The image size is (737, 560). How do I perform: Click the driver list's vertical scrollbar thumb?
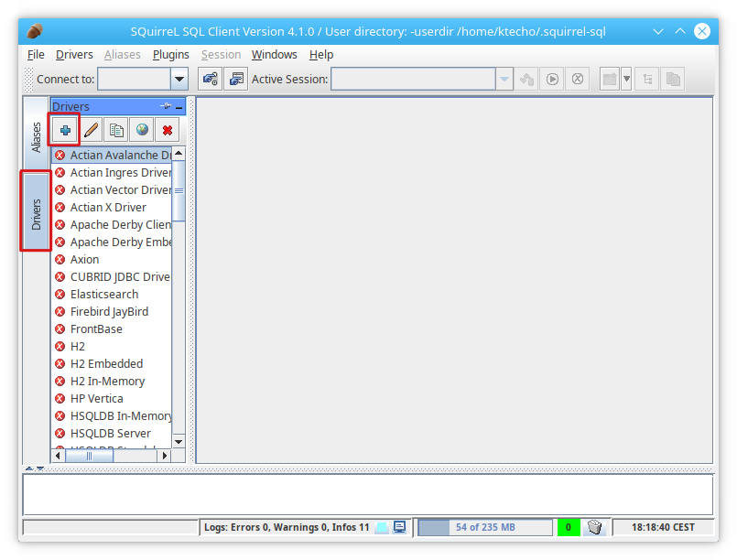[x=179, y=190]
